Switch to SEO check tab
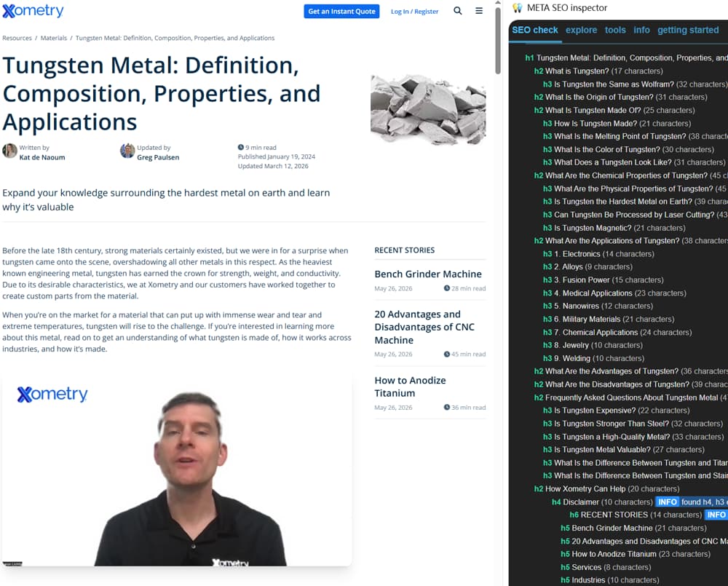This screenshot has width=728, height=586. click(535, 30)
